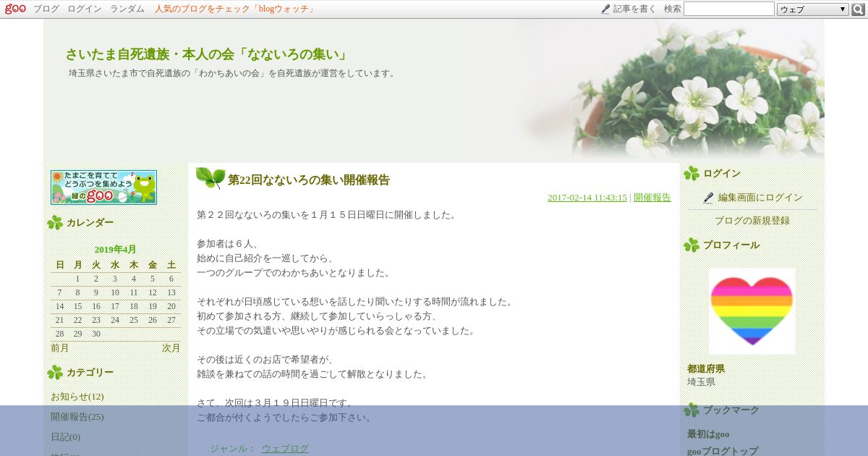Click the clover icon beside ブックマーク

click(x=692, y=410)
